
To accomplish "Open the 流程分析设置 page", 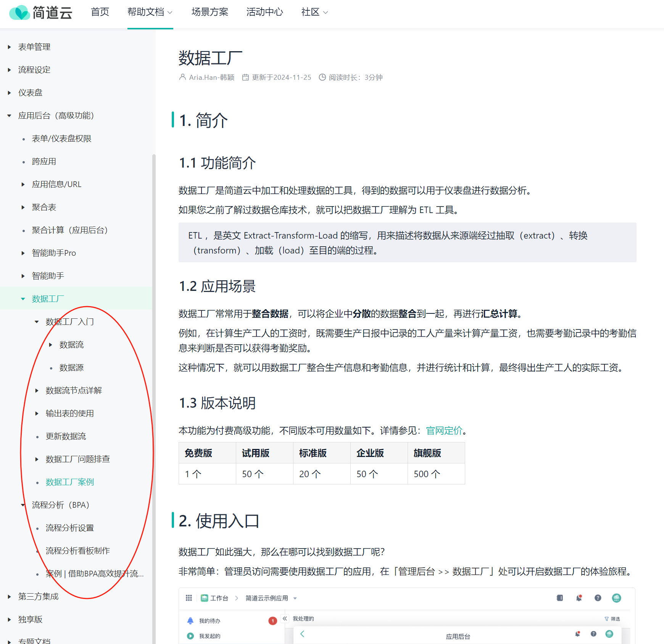I will pyautogui.click(x=70, y=528).
